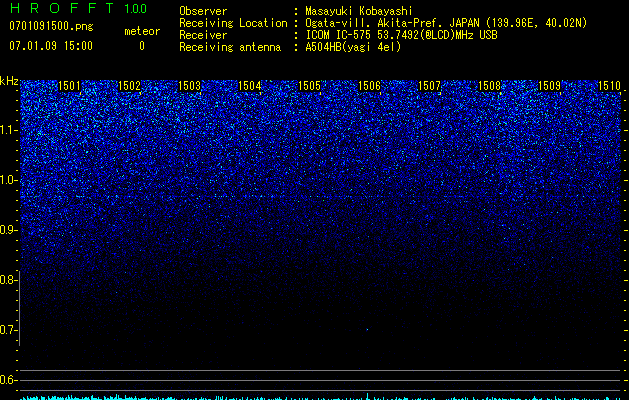Image resolution: width=629 pixels, height=400 pixels.
Task: Click the 0.9 frequency axis label
Action: (x=9, y=230)
